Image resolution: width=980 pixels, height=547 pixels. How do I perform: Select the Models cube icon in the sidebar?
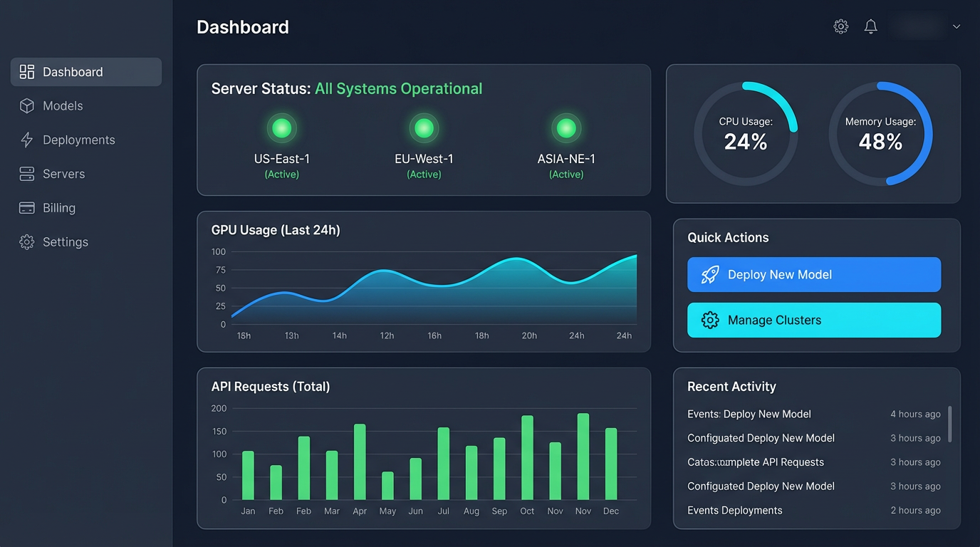[x=26, y=105]
